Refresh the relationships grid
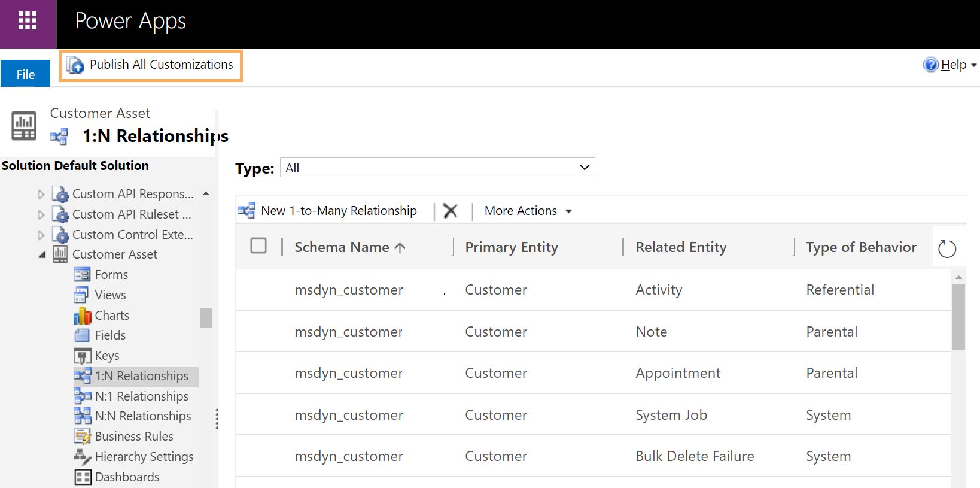The height and width of the screenshot is (488, 980). coord(947,248)
